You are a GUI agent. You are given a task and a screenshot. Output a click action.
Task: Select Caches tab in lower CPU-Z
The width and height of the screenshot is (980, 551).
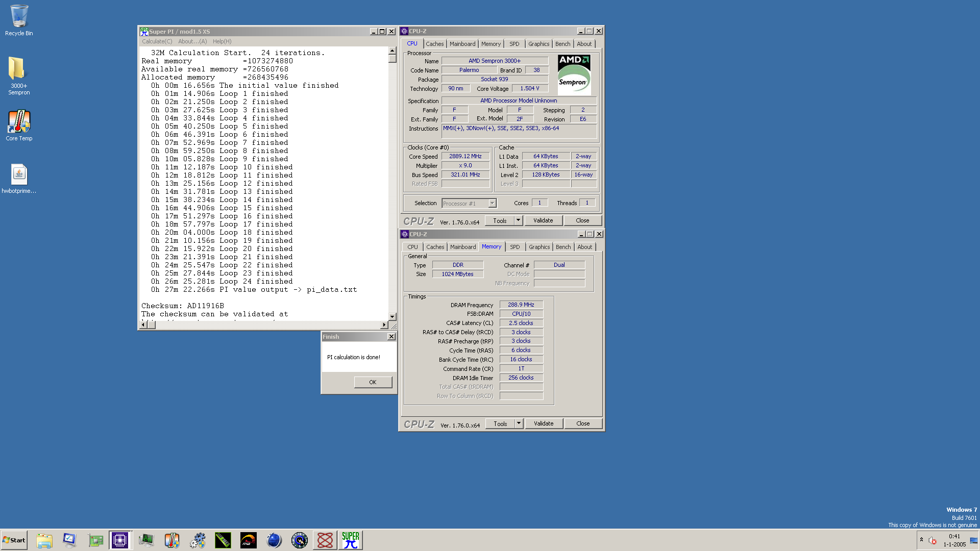[x=435, y=247]
